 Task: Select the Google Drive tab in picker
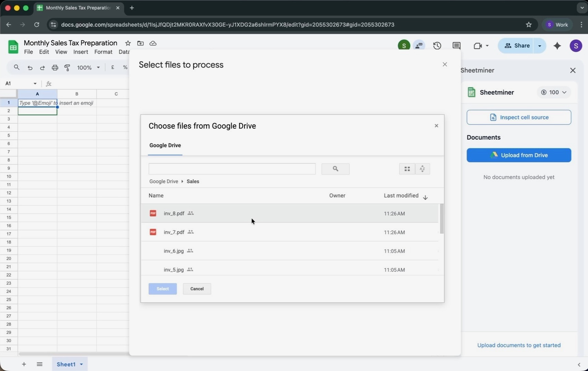click(165, 145)
